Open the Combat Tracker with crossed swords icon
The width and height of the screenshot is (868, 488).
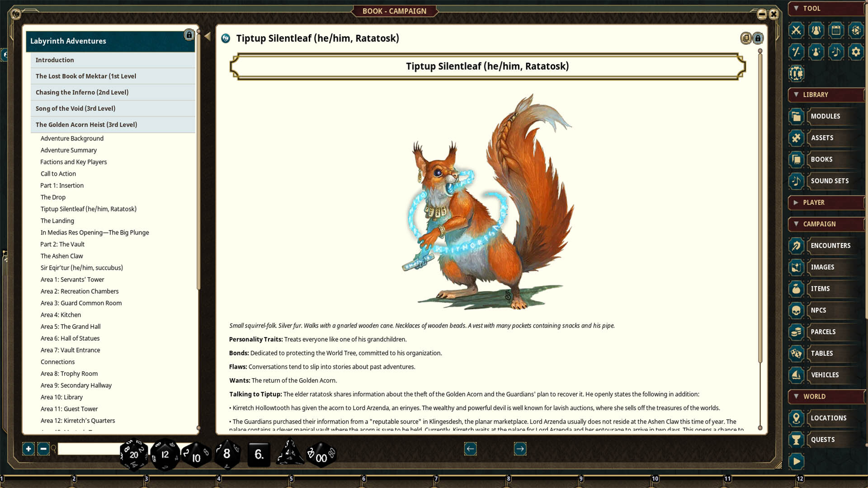tap(796, 30)
